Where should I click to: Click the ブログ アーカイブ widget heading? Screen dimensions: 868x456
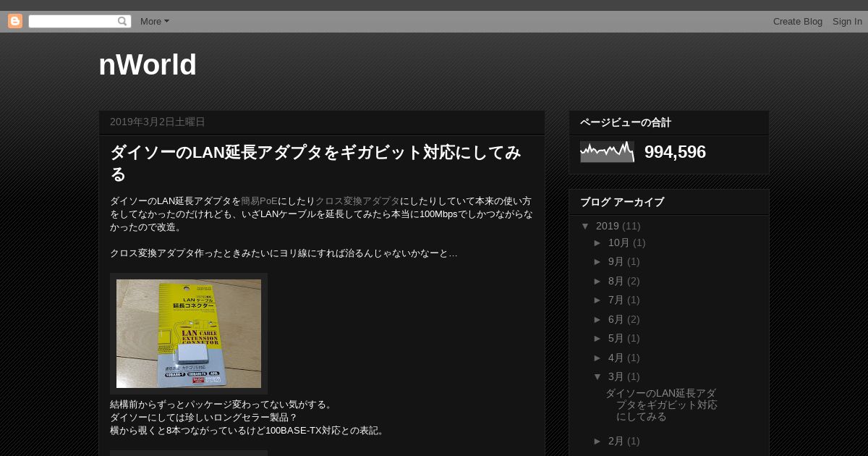click(622, 202)
